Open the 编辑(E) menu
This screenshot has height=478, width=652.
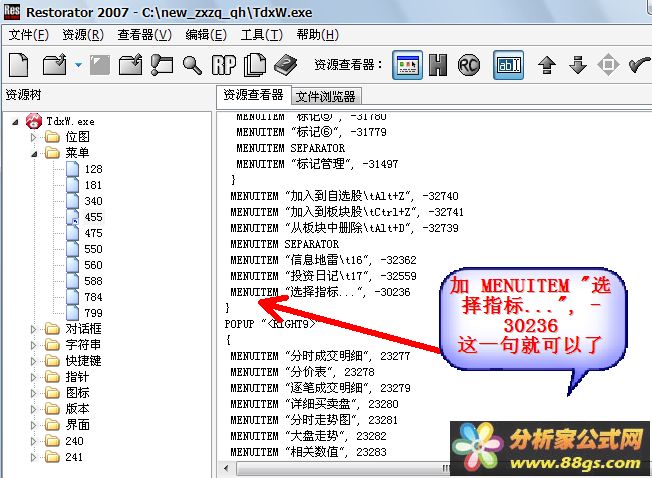(206, 34)
